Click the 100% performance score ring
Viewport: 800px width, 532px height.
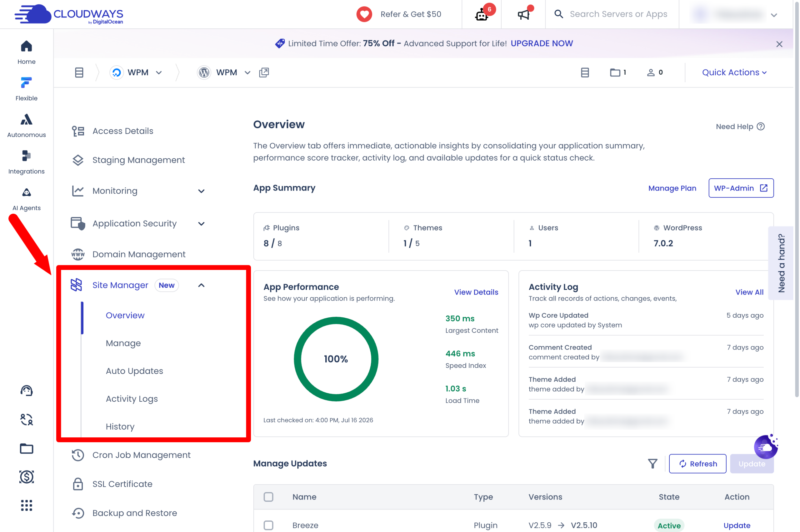[x=336, y=359]
